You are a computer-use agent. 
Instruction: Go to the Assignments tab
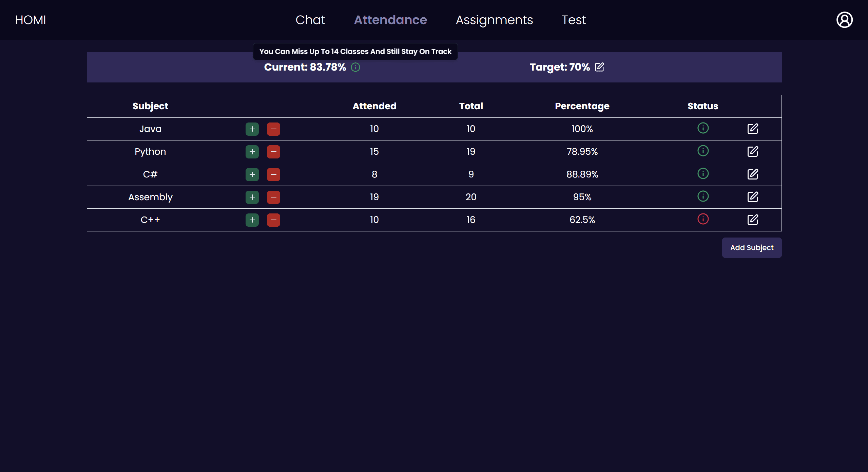[x=494, y=20]
